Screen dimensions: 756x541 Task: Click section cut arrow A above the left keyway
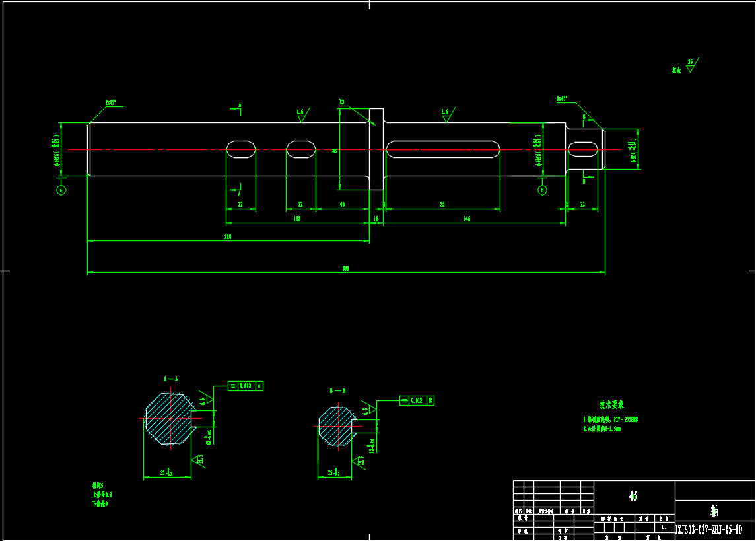coord(236,108)
